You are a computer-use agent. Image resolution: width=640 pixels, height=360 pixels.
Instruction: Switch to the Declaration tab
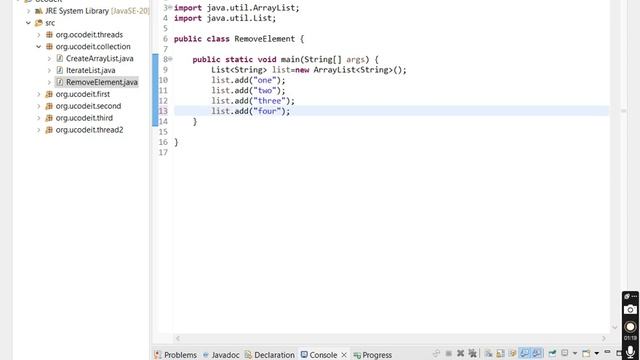tap(269, 355)
